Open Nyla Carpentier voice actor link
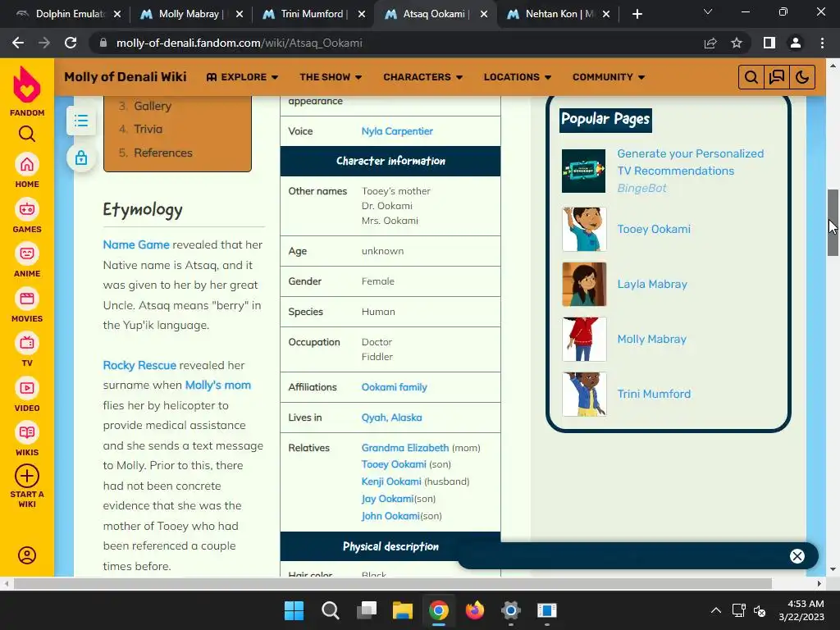840x630 pixels. (397, 131)
